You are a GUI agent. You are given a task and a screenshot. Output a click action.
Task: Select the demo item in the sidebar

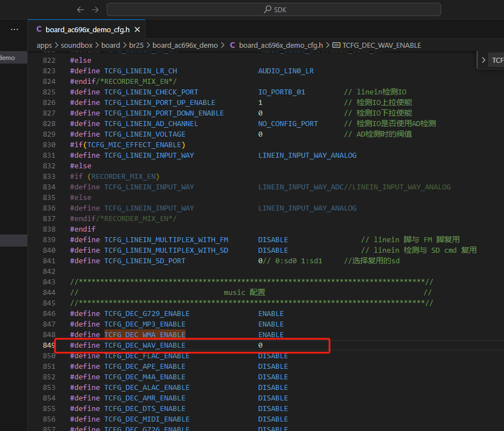(13, 58)
